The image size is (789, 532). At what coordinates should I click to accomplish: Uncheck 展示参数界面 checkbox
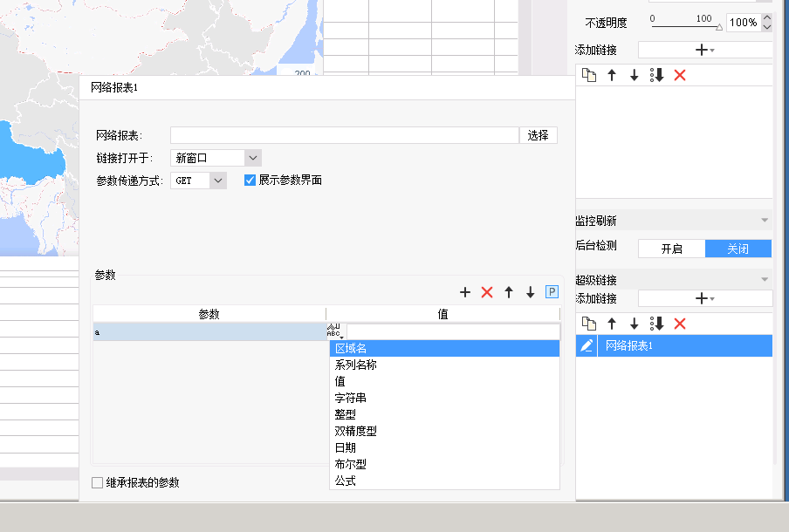click(250, 180)
